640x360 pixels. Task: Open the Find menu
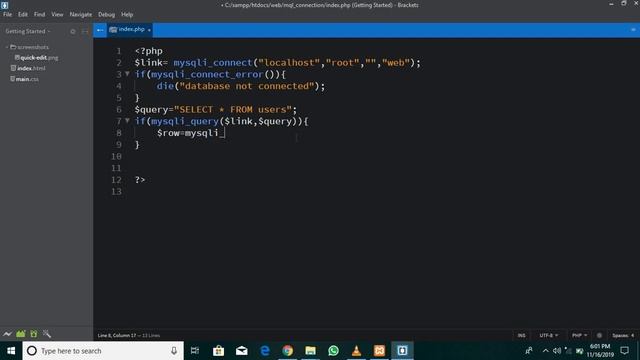tap(40, 14)
